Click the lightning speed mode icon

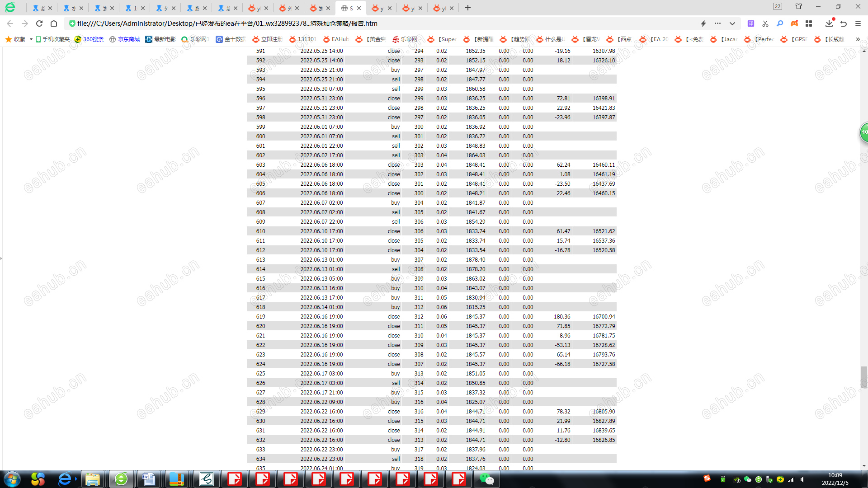coord(703,23)
